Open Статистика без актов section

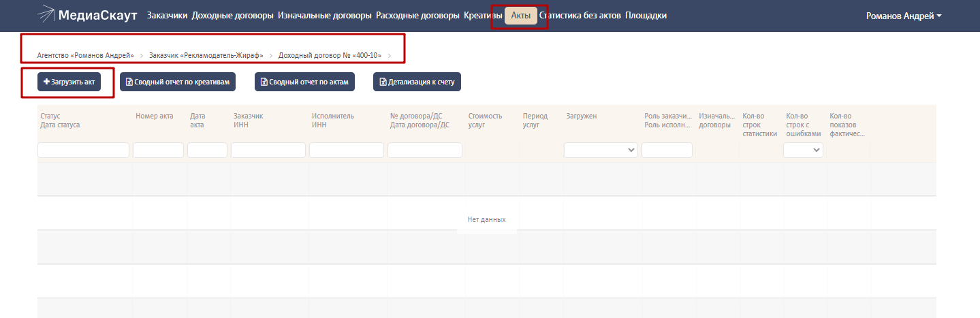(x=580, y=15)
